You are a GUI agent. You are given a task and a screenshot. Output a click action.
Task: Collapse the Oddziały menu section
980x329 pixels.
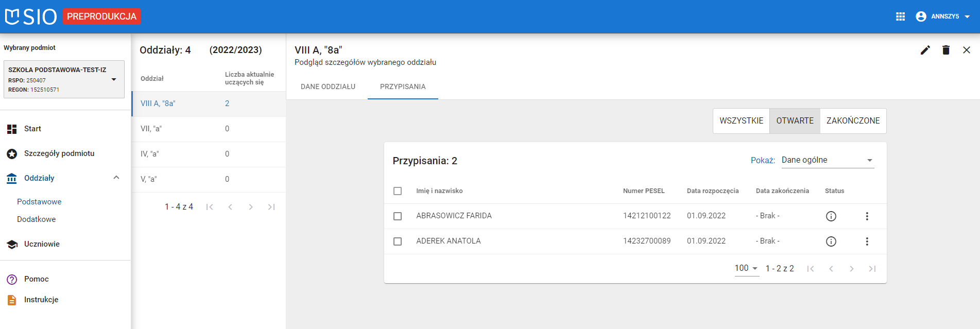pos(116,178)
